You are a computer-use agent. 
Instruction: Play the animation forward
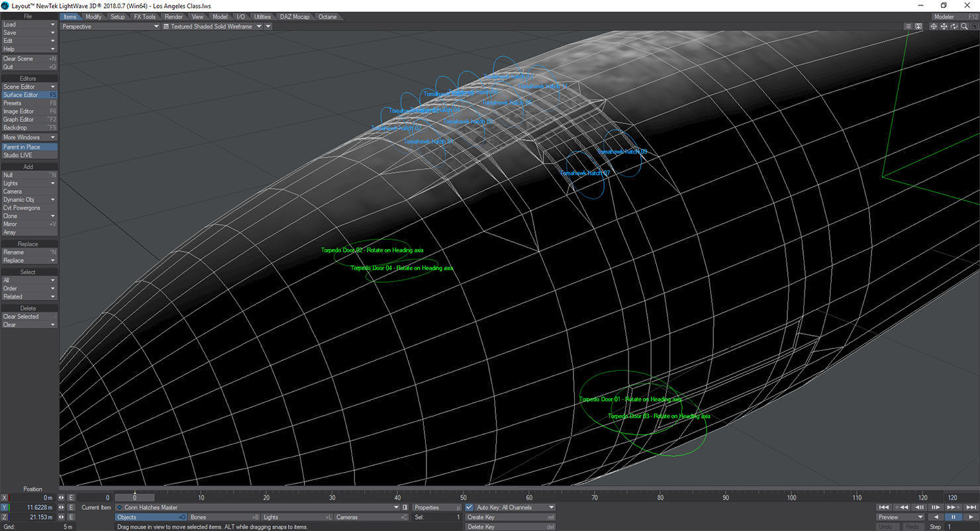(x=970, y=517)
